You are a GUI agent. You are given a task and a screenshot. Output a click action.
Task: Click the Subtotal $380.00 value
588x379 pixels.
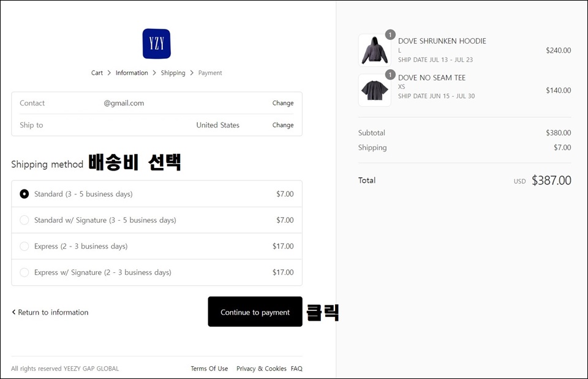pos(559,132)
